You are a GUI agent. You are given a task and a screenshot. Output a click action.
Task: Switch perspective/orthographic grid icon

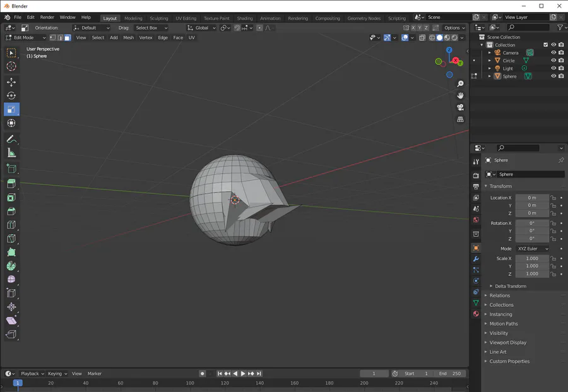point(460,119)
